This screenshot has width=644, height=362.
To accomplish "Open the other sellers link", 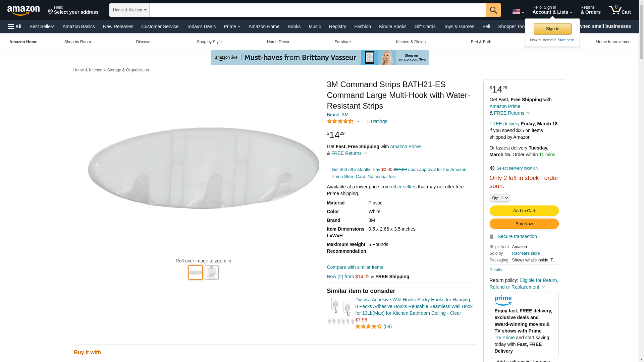I will click(x=404, y=187).
